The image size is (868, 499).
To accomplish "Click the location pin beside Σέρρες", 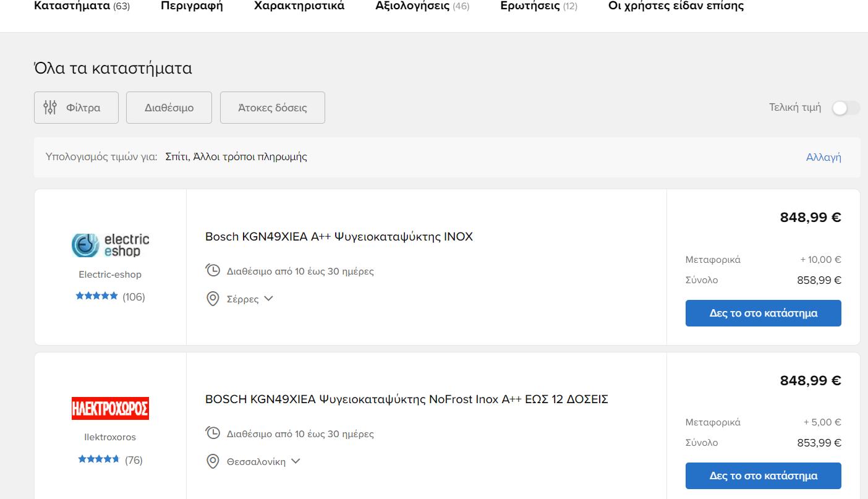I will point(213,299).
